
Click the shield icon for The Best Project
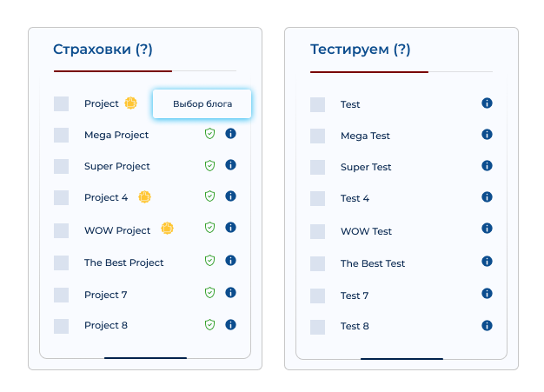click(210, 260)
